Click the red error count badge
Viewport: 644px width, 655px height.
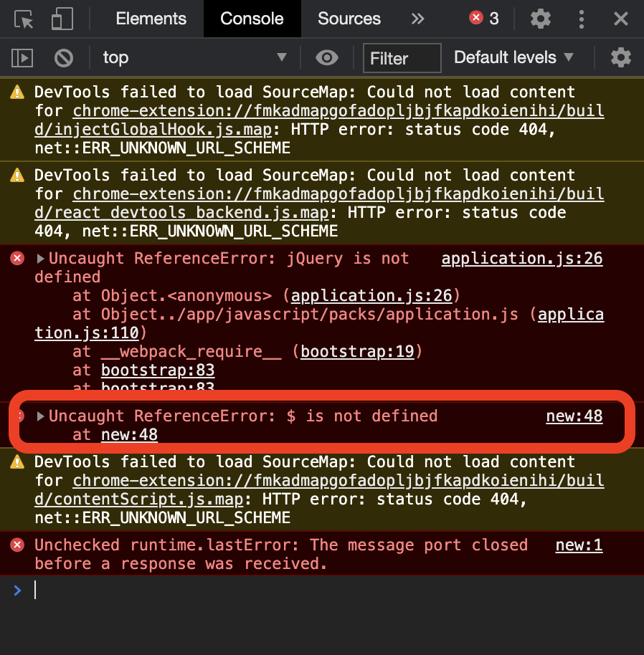pos(484,18)
